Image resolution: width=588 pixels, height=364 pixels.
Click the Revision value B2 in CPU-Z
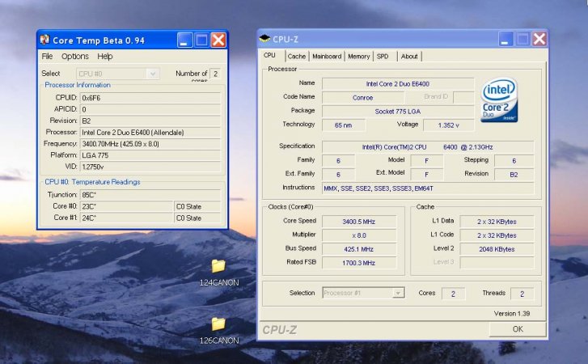click(514, 175)
